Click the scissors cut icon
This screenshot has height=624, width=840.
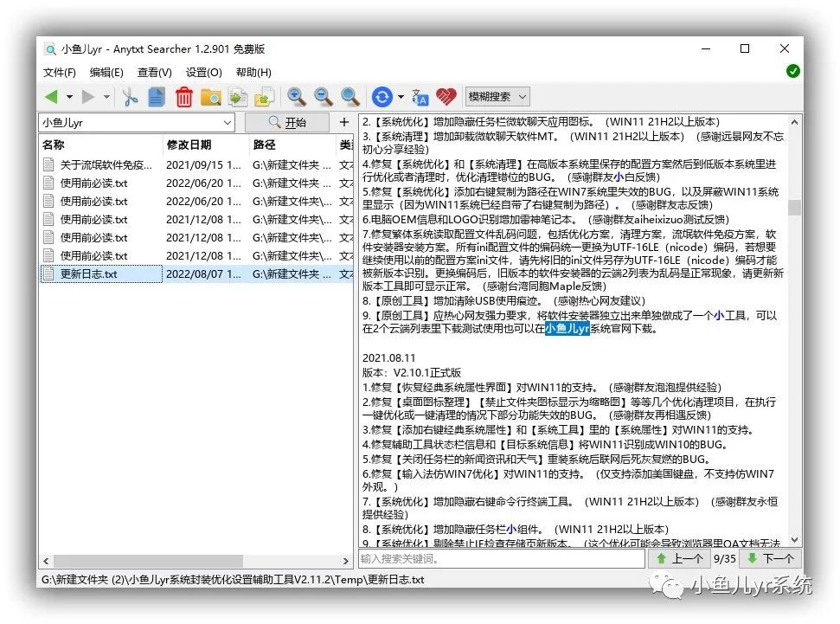click(130, 97)
